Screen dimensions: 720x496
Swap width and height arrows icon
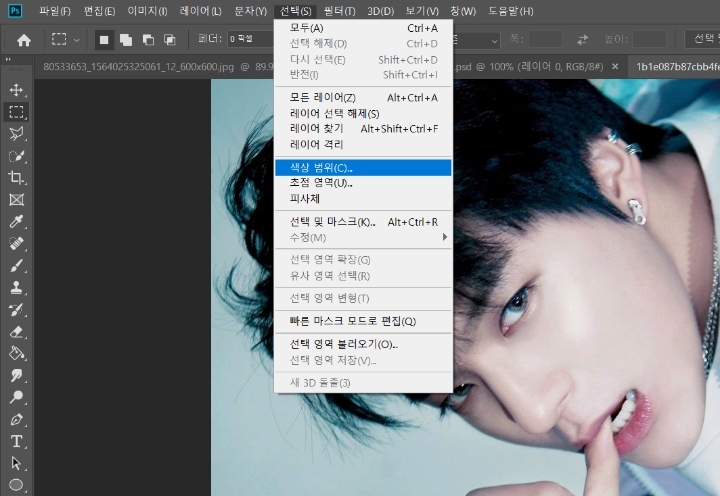[582, 40]
